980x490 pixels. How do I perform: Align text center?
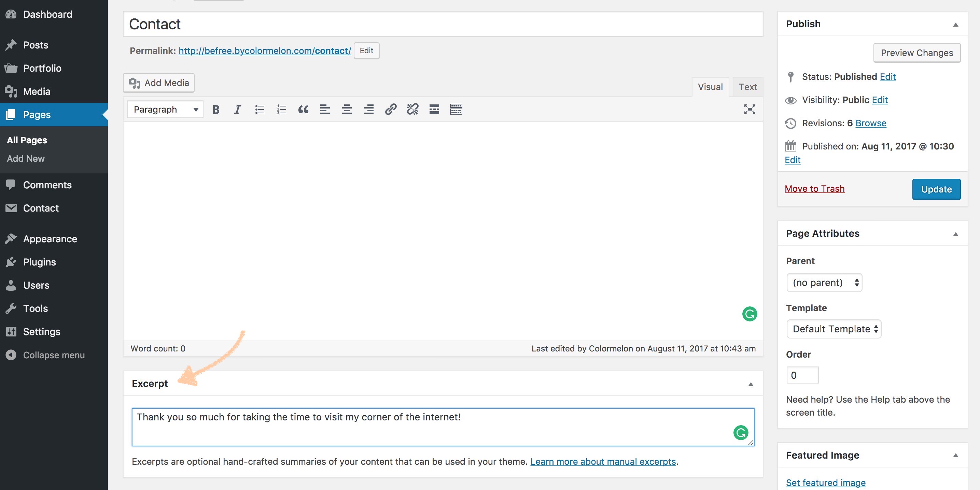tap(347, 110)
